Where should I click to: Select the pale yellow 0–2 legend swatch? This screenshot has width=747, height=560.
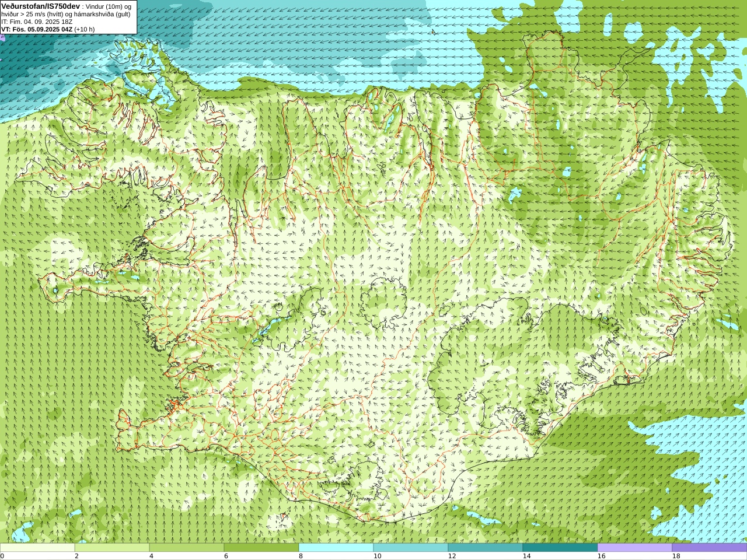pos(37,548)
